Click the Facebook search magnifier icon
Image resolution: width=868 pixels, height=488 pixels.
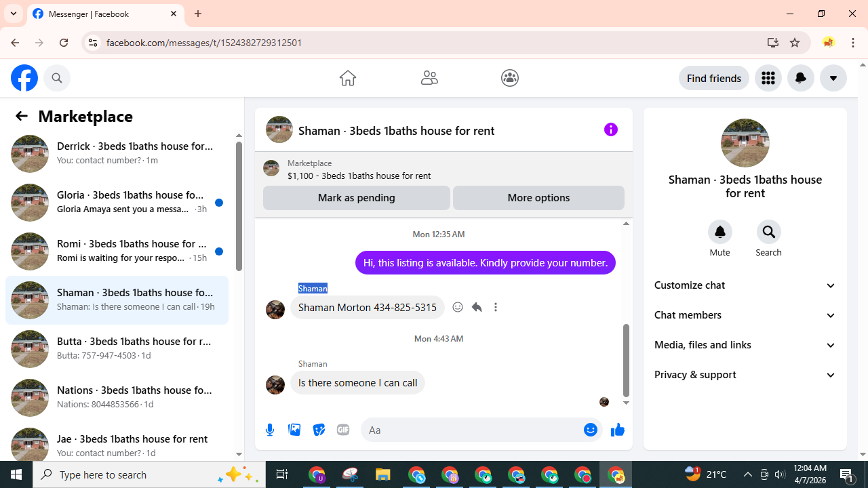57,78
